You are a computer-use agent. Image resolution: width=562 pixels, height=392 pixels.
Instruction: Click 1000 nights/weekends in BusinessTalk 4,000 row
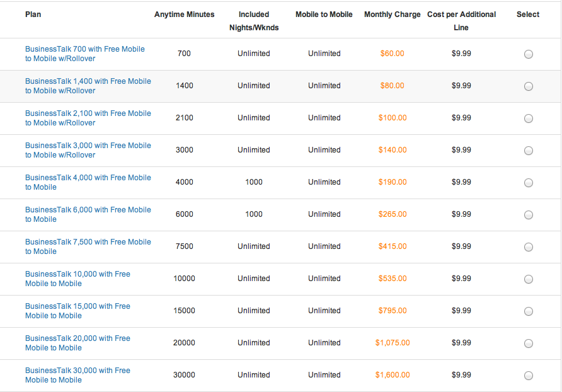[254, 182]
